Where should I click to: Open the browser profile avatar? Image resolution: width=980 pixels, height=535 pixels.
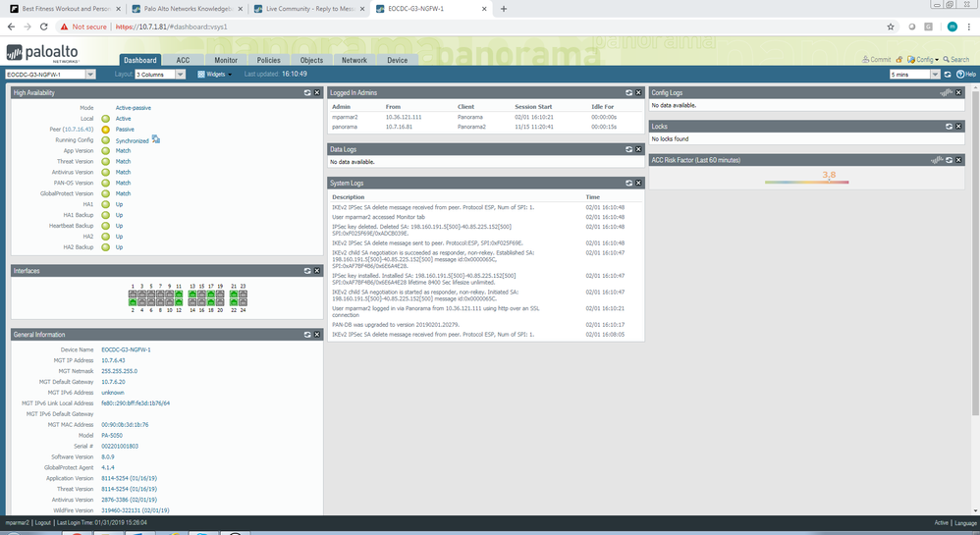[x=952, y=27]
